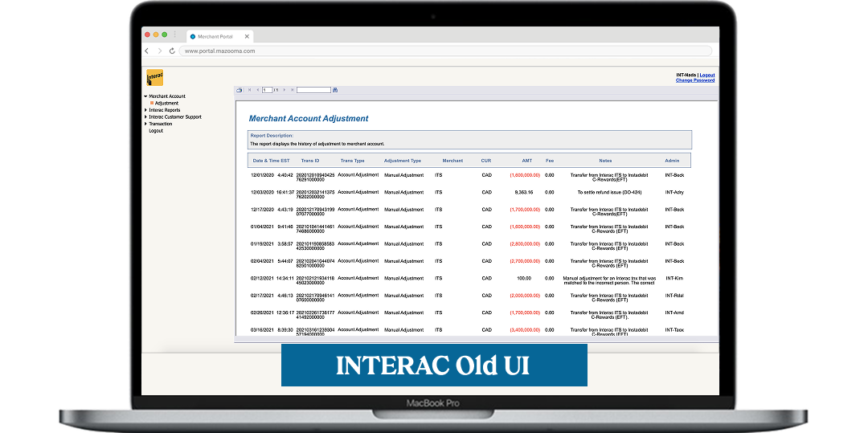Click the binoculars find icon
The image size is (868, 433).
335,90
